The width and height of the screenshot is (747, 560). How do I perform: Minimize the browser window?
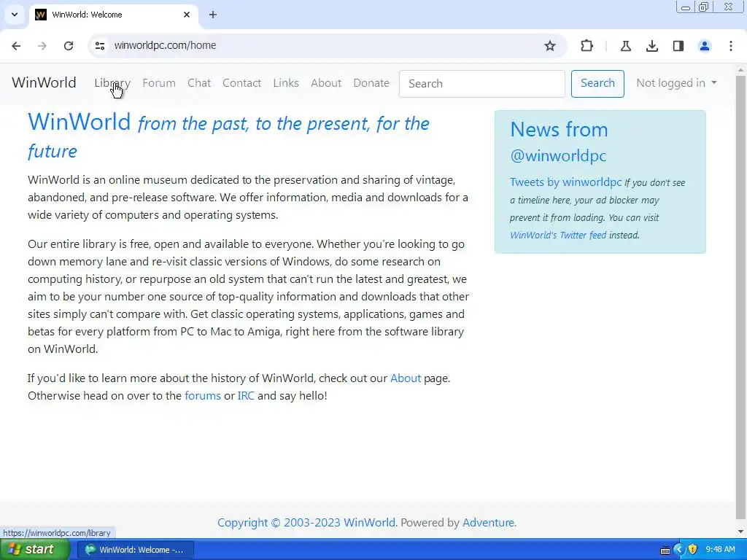[x=686, y=7]
